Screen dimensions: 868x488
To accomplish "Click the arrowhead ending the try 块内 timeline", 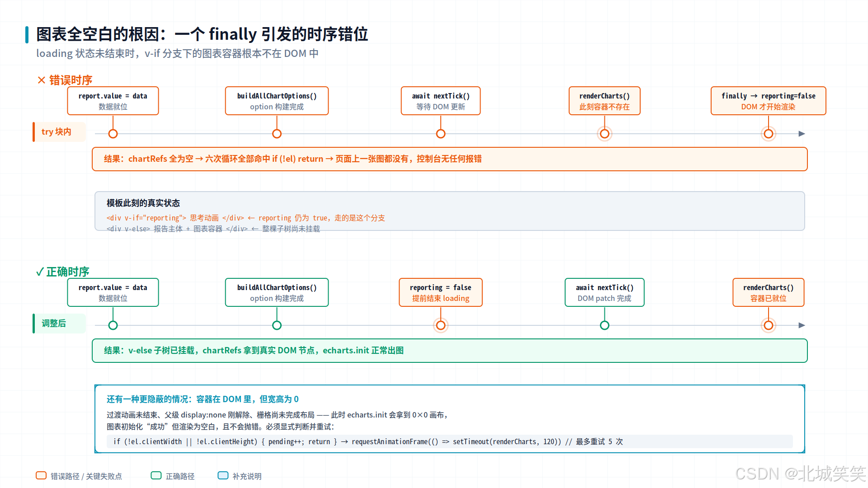I will pos(802,134).
